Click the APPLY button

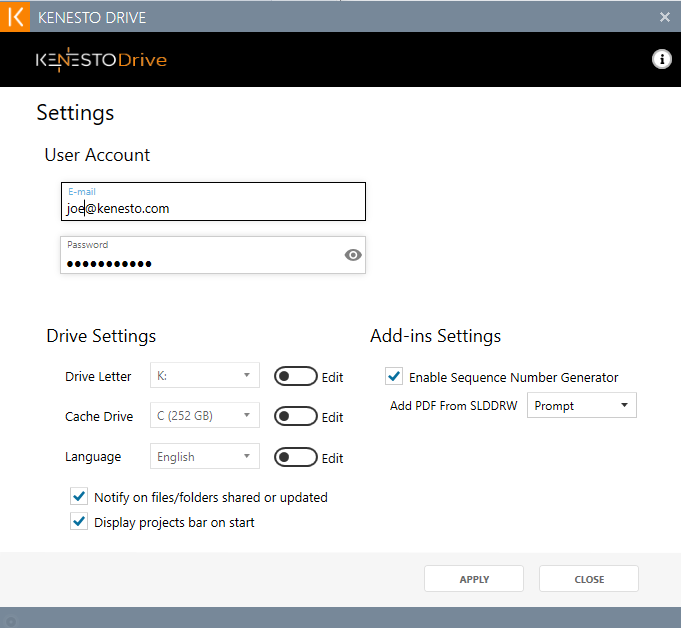pos(474,578)
